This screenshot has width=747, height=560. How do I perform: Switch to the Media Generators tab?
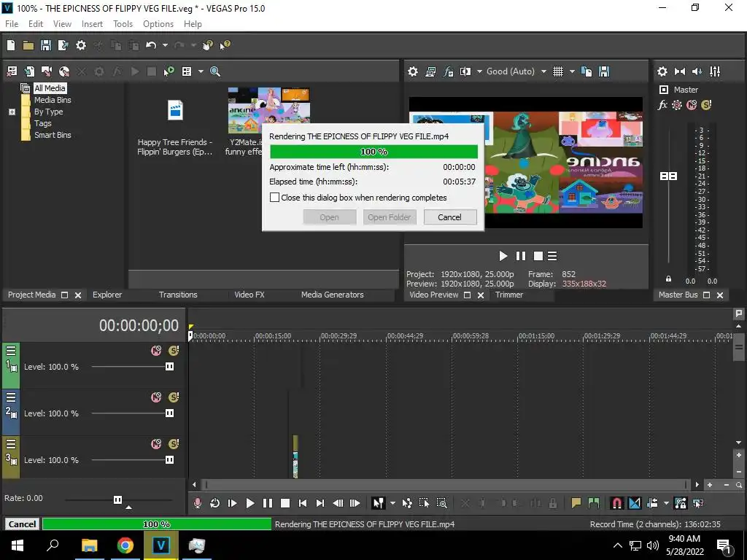click(332, 295)
